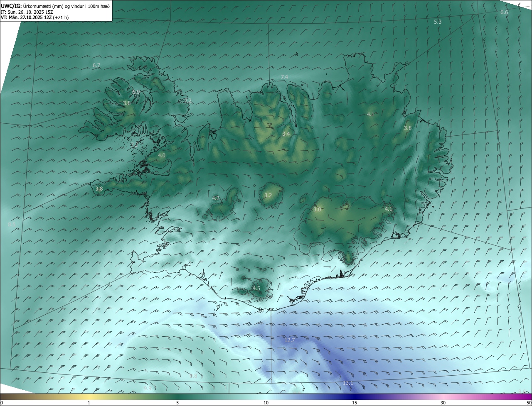The width and height of the screenshot is (532, 406).
Task: Click the "10" tick label on the color scale
Action: 266,403
